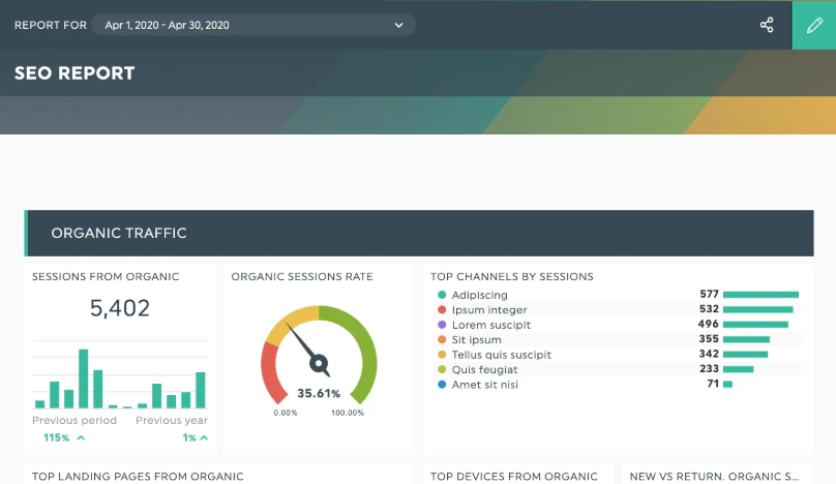Click the bar for Amet sit nisi
This screenshot has width=836, height=484.
(728, 384)
